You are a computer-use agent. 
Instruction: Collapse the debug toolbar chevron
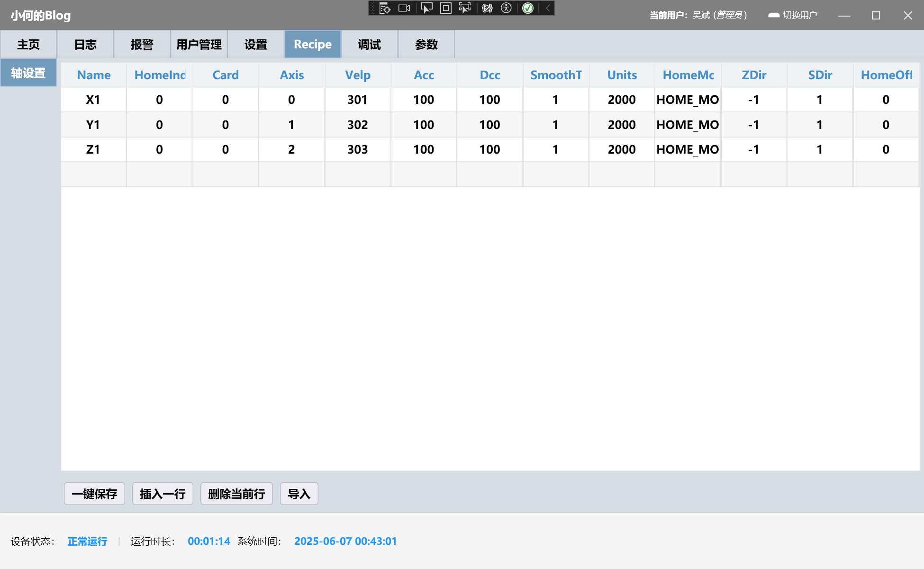coord(548,8)
